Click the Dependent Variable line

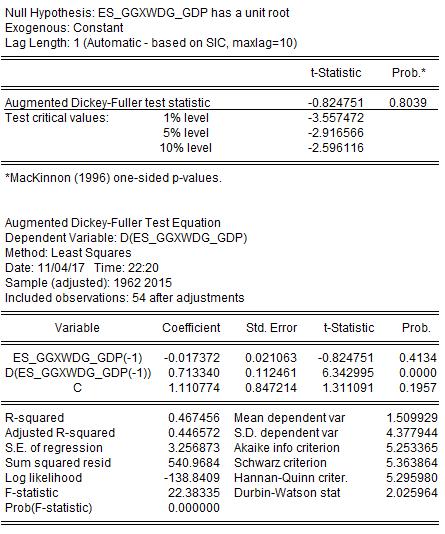126,238
